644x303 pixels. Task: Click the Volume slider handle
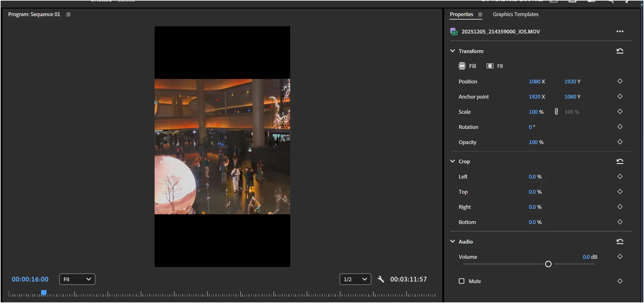click(548, 264)
